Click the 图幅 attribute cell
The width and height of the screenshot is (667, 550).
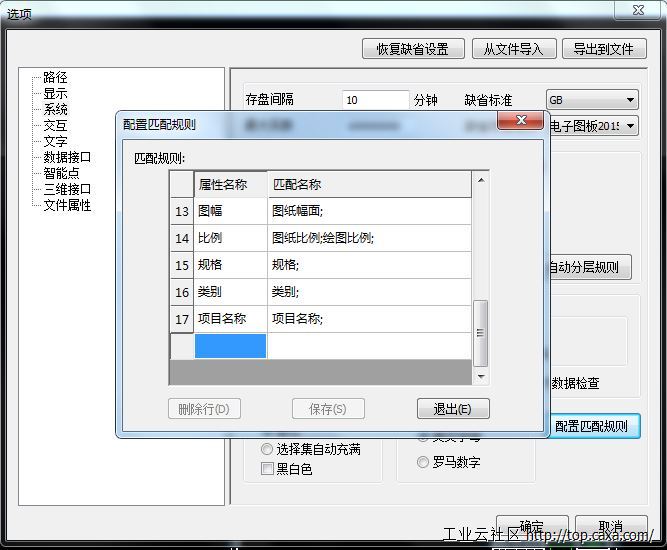pos(231,211)
